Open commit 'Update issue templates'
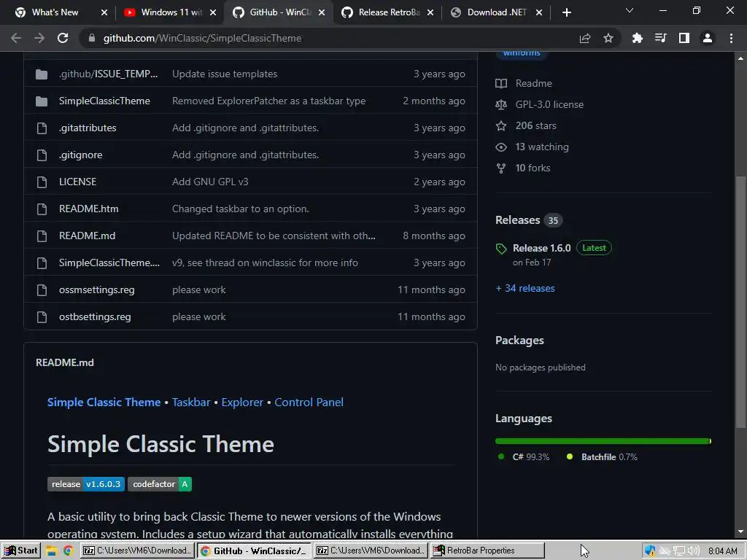Screen dimensions: 747x560 [225, 74]
